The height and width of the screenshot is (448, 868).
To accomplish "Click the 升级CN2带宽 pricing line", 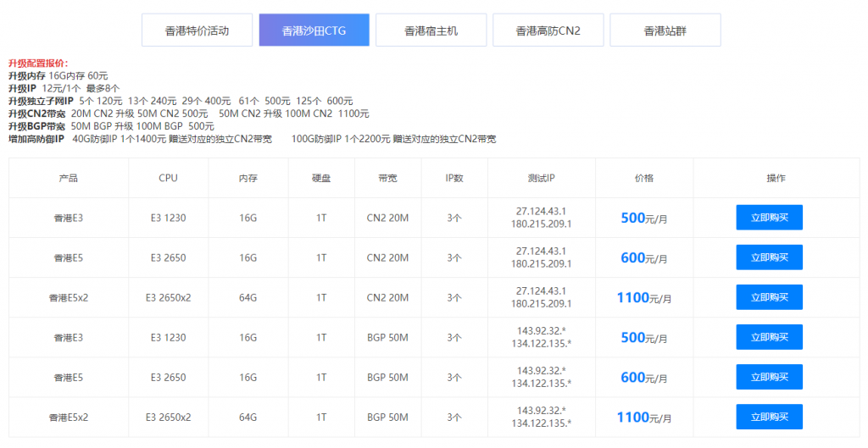I will (189, 114).
